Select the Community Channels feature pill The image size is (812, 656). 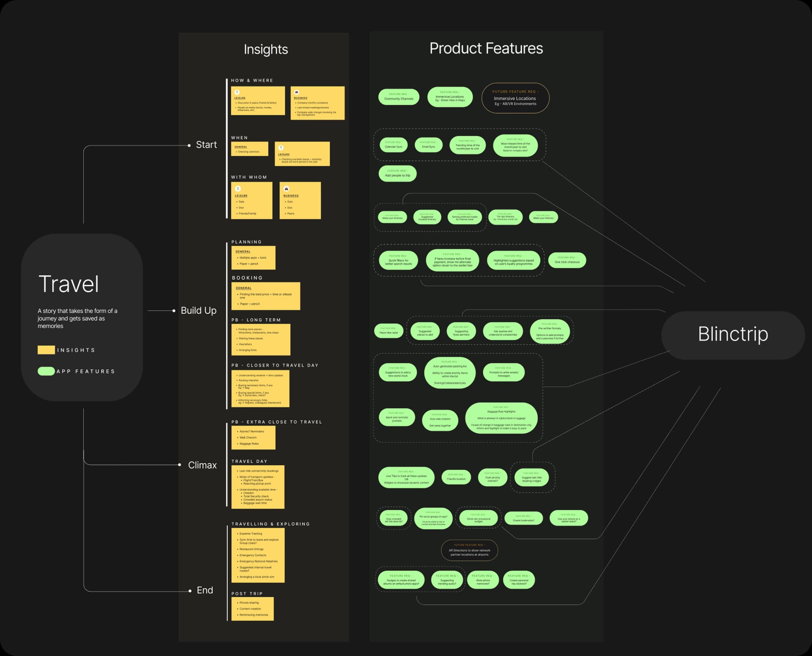click(x=399, y=97)
